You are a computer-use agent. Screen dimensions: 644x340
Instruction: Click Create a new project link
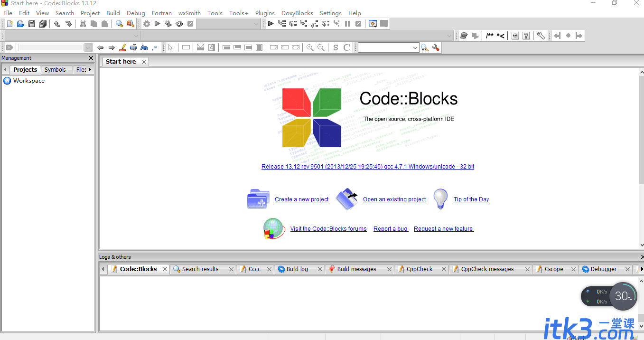[x=302, y=199]
